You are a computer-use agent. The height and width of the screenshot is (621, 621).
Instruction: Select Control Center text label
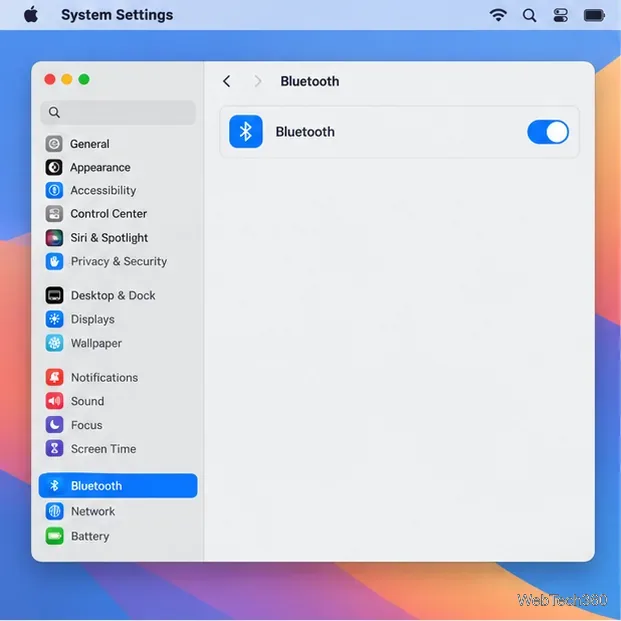coord(109,214)
